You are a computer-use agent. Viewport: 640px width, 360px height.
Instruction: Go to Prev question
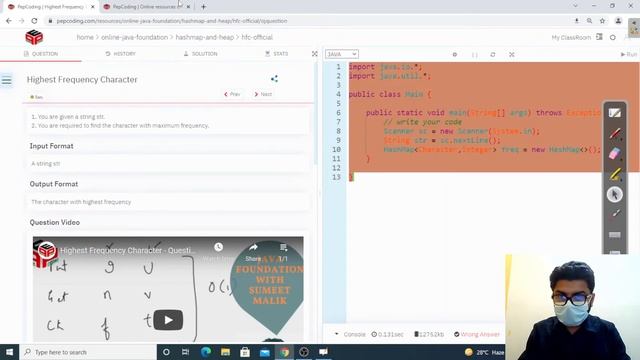pyautogui.click(x=232, y=94)
